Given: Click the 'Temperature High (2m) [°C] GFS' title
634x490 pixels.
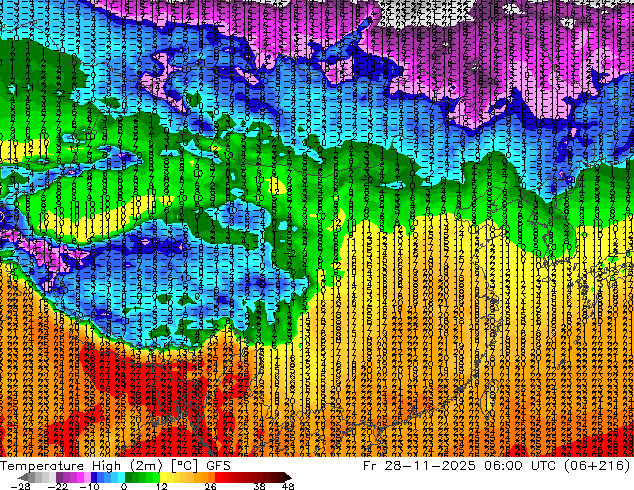Looking at the screenshot, I should (x=115, y=466).
